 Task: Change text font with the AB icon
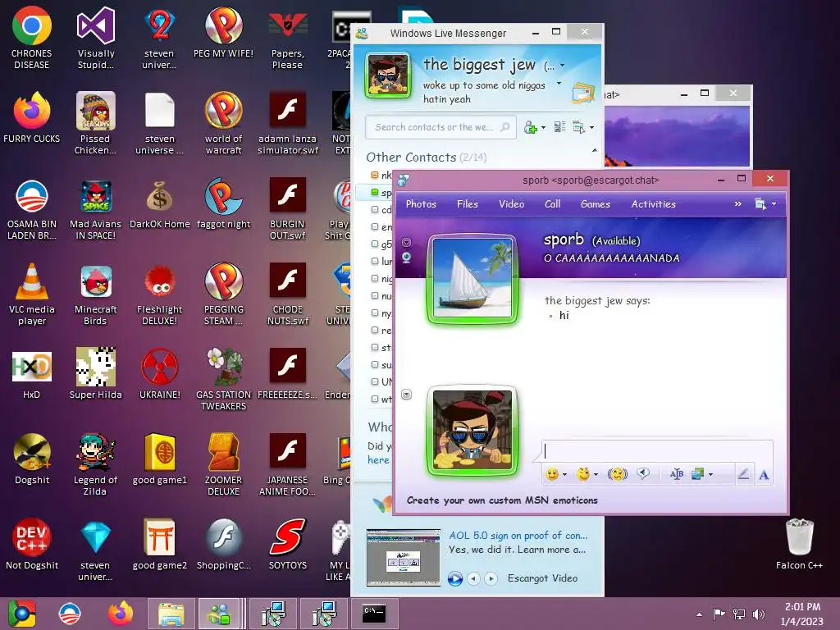(x=676, y=474)
